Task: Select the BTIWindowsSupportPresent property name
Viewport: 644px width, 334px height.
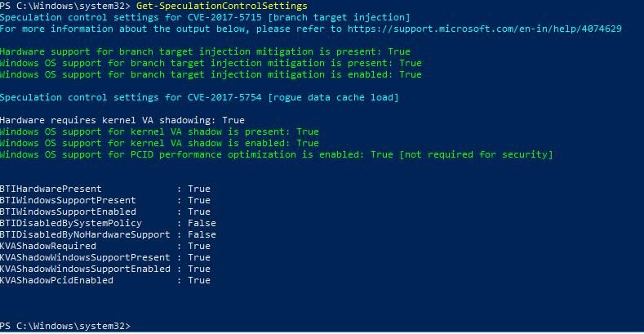Action: click(68, 201)
